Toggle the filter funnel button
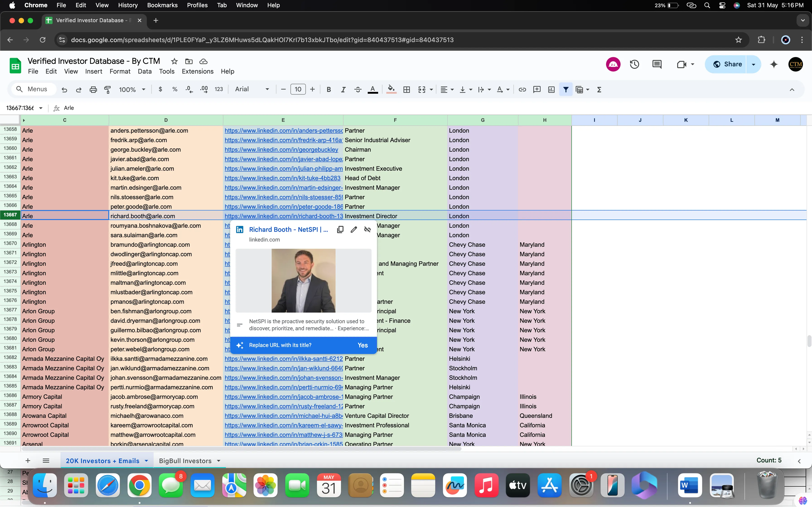The height and width of the screenshot is (507, 812). pyautogui.click(x=566, y=90)
